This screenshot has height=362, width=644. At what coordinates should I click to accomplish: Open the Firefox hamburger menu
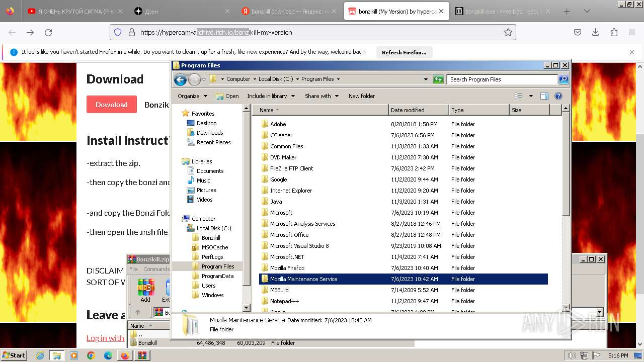pyautogui.click(x=632, y=32)
